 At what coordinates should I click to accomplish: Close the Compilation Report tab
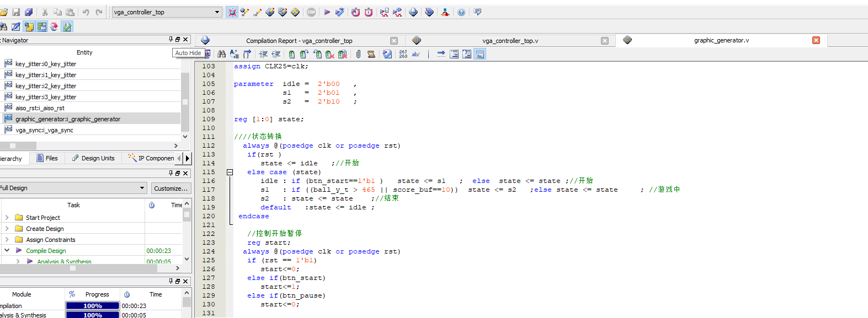[394, 41]
